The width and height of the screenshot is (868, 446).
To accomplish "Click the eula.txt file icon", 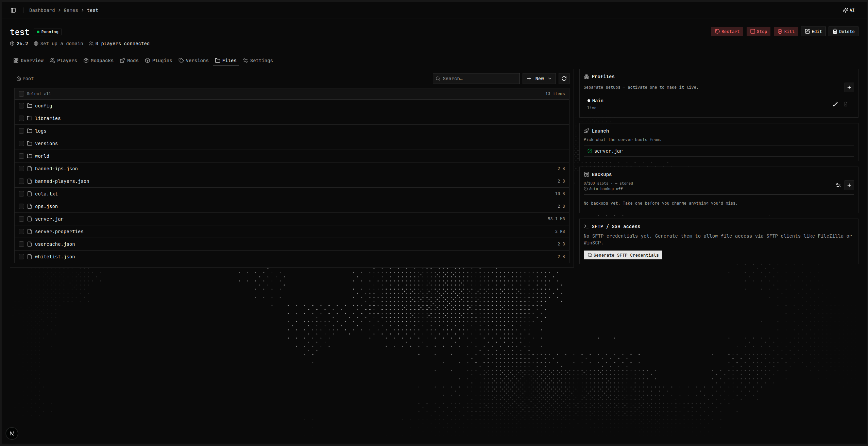I will pos(30,194).
